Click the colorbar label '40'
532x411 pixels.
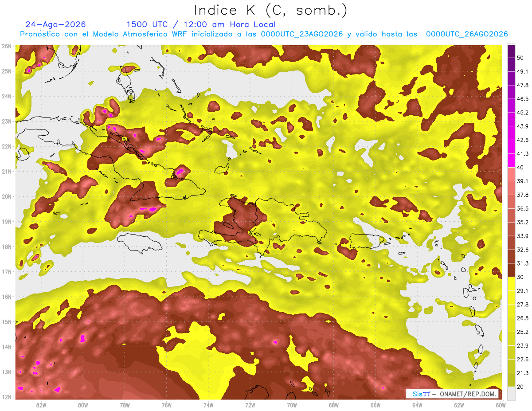[x=520, y=167]
